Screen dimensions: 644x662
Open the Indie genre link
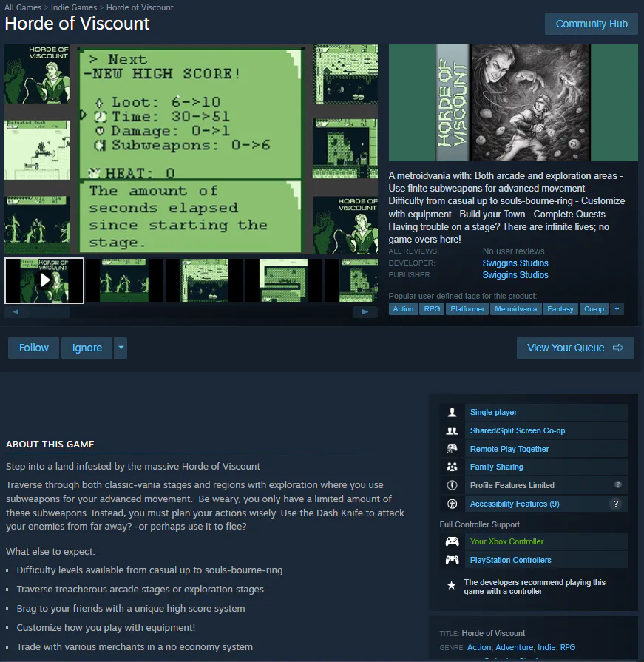546,647
